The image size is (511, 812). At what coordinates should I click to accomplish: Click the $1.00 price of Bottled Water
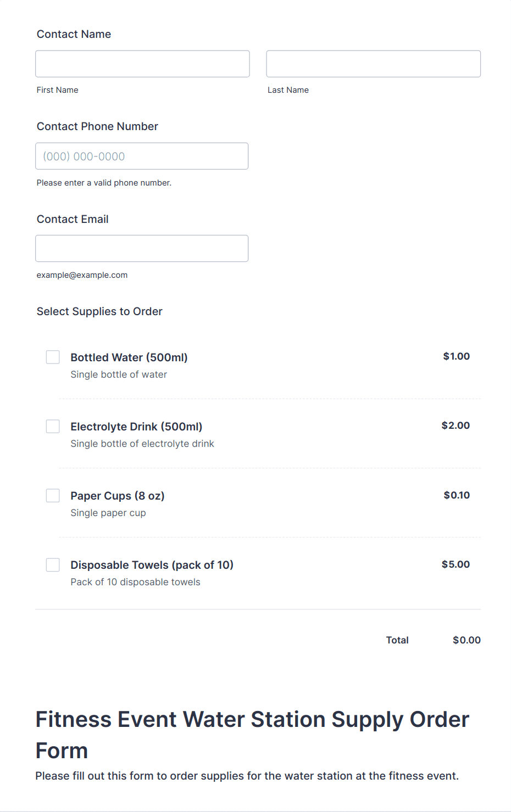[456, 356]
